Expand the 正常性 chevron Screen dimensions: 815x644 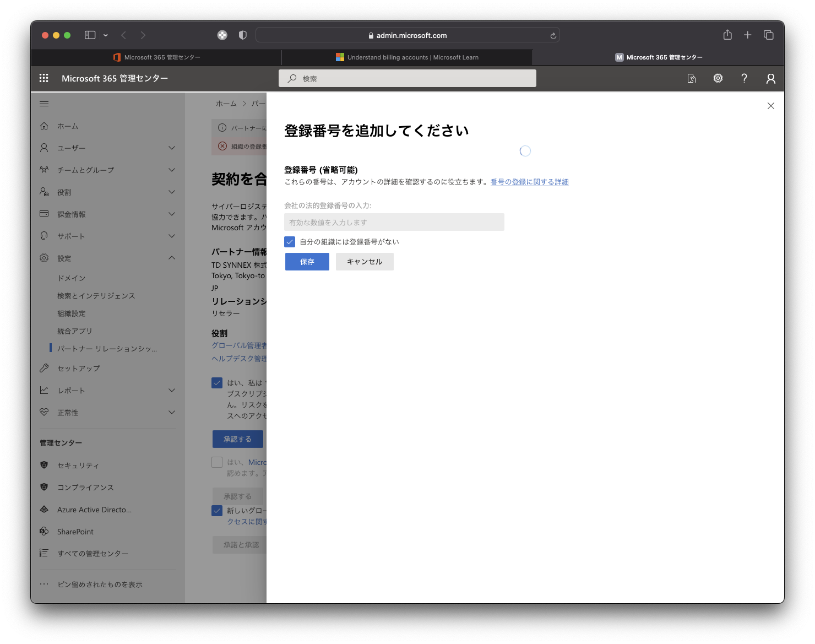click(172, 412)
